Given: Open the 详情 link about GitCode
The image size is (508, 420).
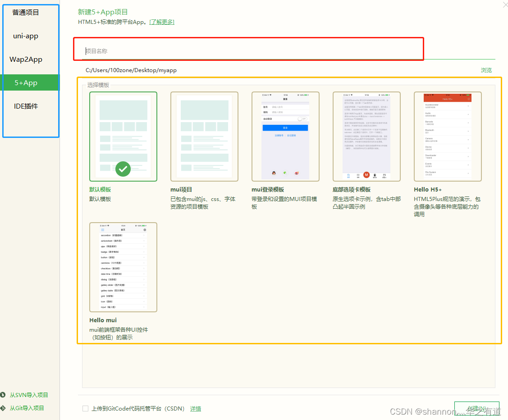Looking at the screenshot, I should pos(196,408).
